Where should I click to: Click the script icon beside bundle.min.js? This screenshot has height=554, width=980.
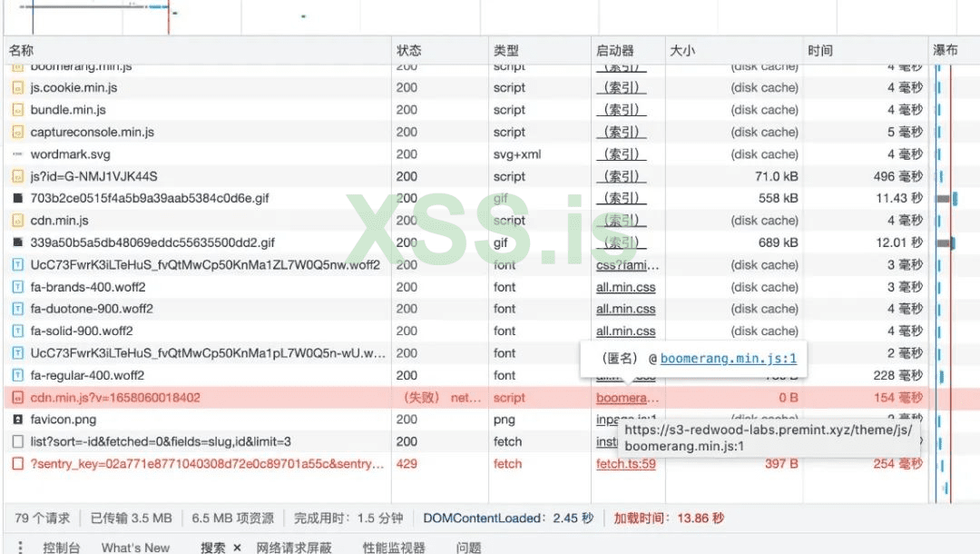pyautogui.click(x=17, y=110)
